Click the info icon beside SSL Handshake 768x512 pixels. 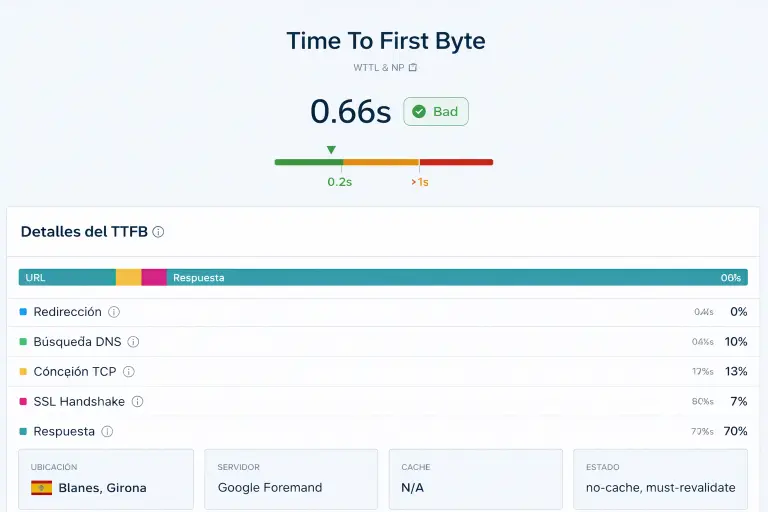click(137, 402)
